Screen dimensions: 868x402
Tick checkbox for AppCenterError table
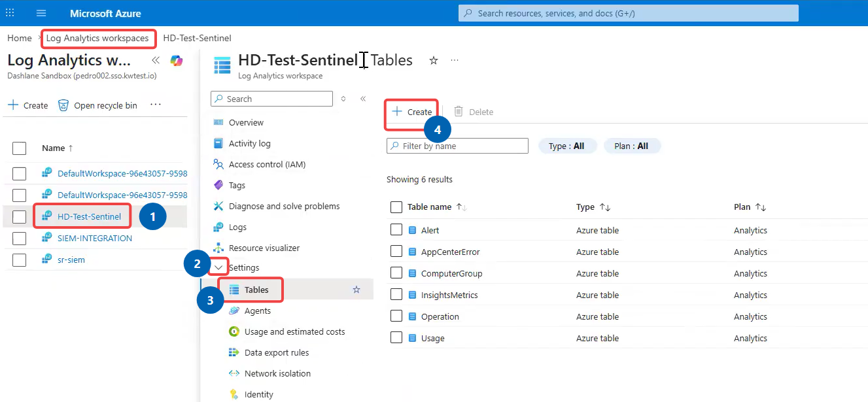click(396, 251)
